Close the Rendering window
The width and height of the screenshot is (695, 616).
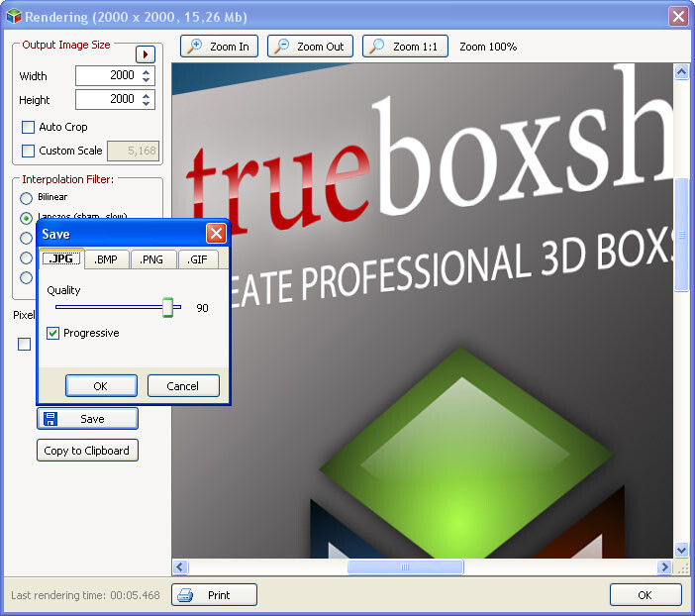coord(678,17)
